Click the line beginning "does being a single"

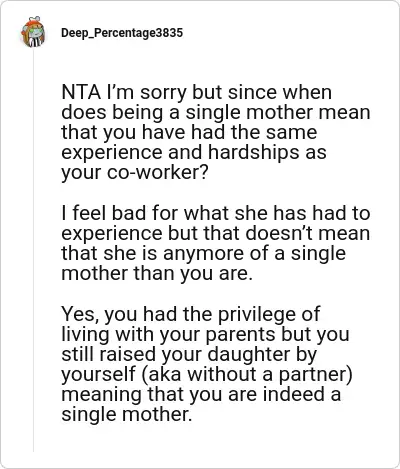point(216,113)
